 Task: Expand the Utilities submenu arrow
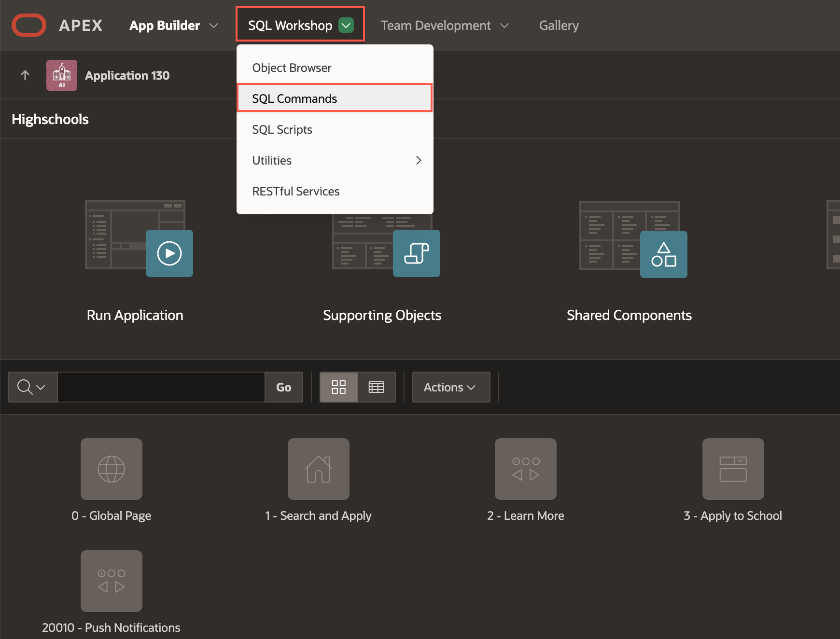click(419, 160)
